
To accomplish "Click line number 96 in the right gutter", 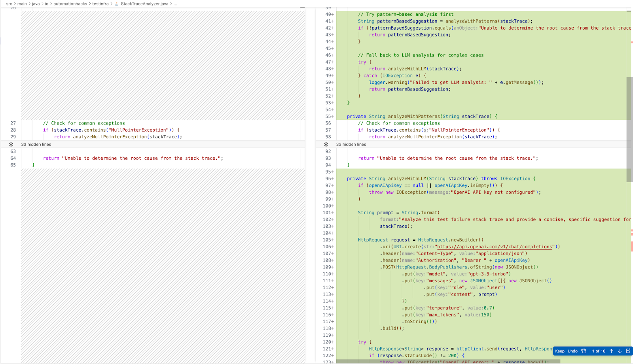I will click(x=328, y=179).
